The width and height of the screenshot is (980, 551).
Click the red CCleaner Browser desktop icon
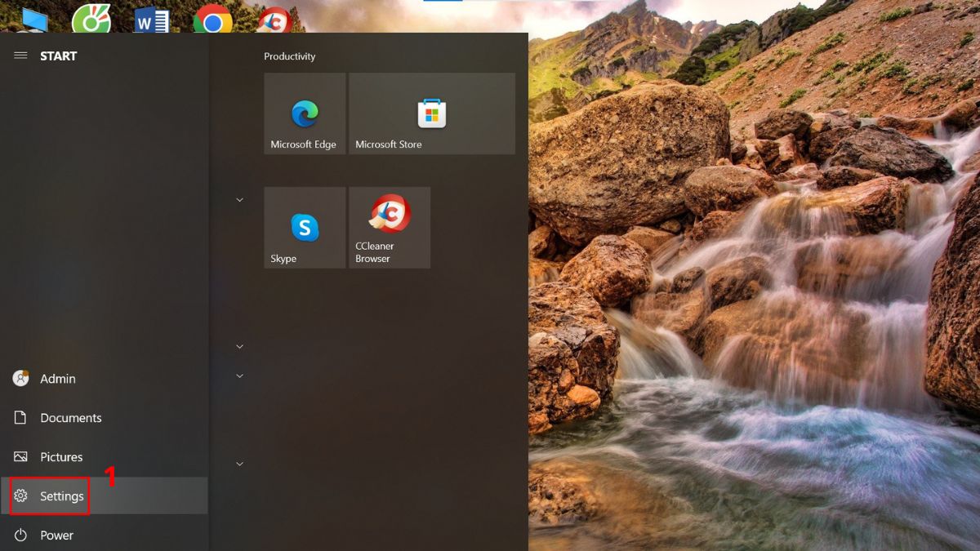pyautogui.click(x=276, y=20)
